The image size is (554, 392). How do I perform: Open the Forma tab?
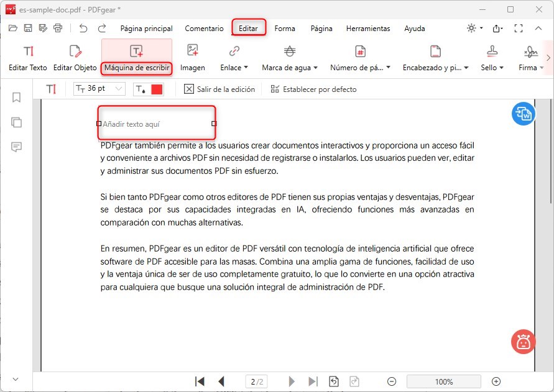pyautogui.click(x=285, y=29)
